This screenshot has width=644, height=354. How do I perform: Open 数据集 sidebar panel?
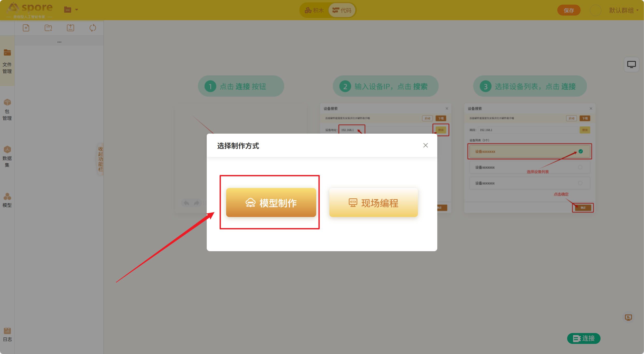tap(7, 156)
